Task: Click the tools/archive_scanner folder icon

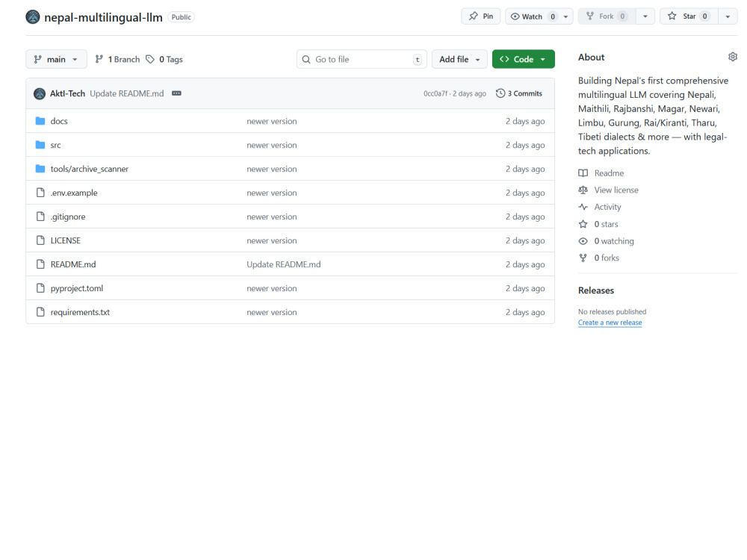Action: pyautogui.click(x=40, y=169)
